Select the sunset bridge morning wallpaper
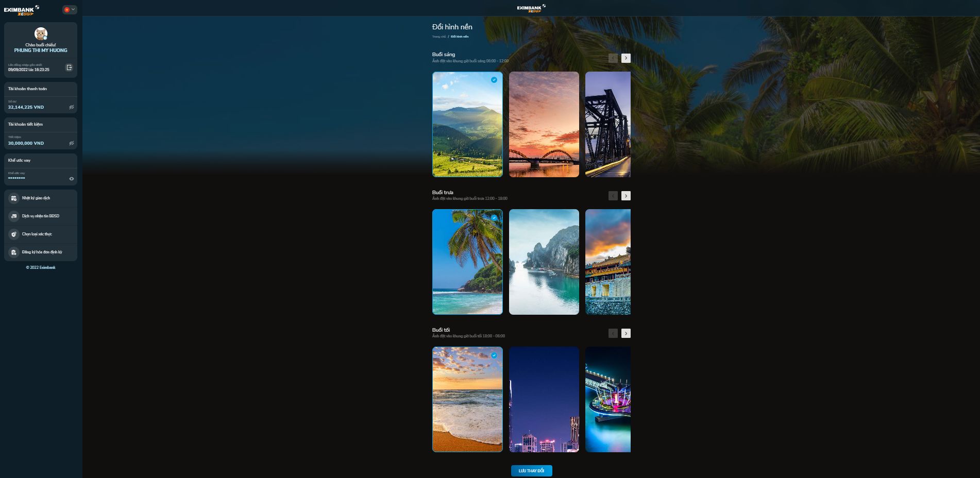This screenshot has width=980, height=478. pos(544,124)
